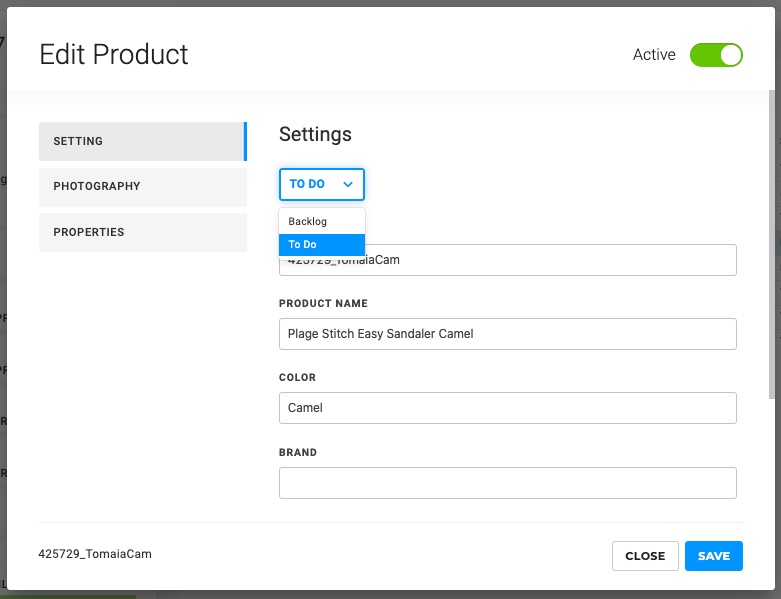Click the Product Name input field
Image resolution: width=781 pixels, height=599 pixels.
[507, 334]
